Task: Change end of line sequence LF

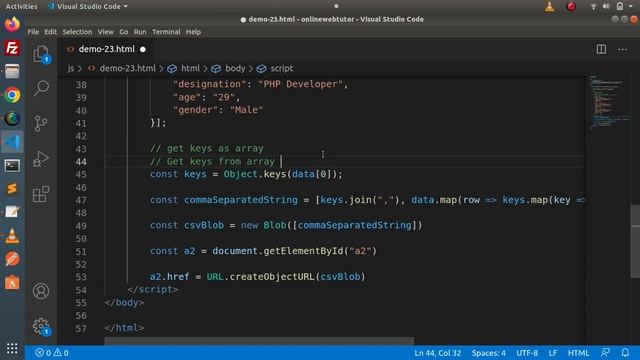Action: (553, 353)
